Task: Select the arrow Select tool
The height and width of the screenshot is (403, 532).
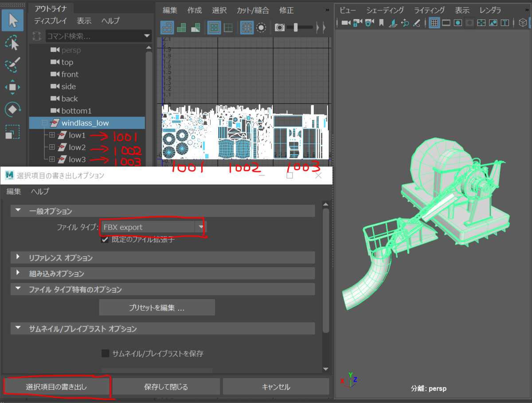Action: (12, 20)
